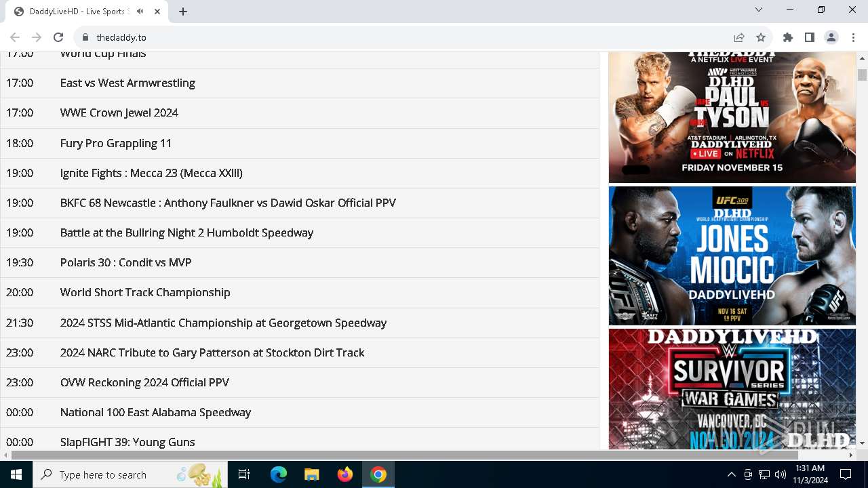Screen dimensions: 868x488
Task: Click the vertical scrollbar down arrow
Action: (862, 443)
